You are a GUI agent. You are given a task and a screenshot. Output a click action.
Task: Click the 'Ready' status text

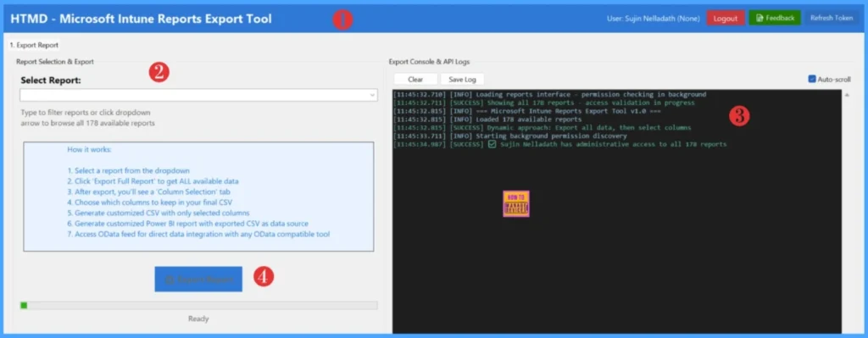point(198,319)
